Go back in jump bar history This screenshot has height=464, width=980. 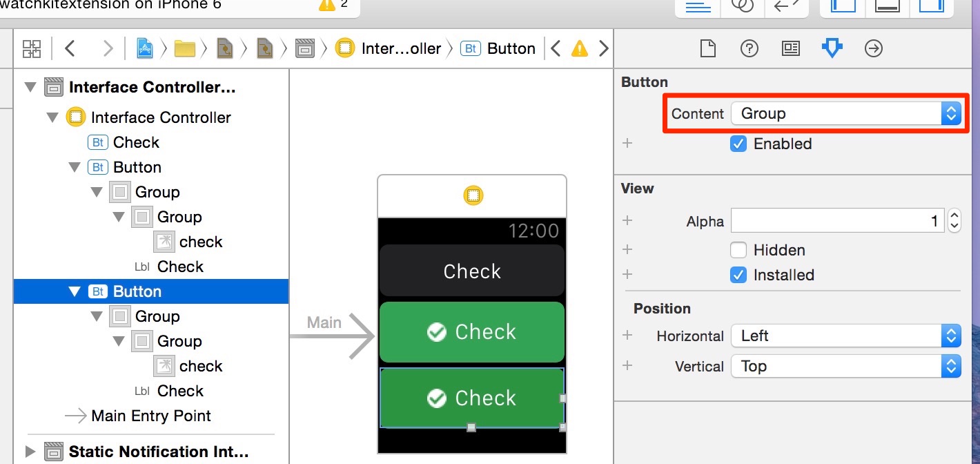(x=70, y=48)
